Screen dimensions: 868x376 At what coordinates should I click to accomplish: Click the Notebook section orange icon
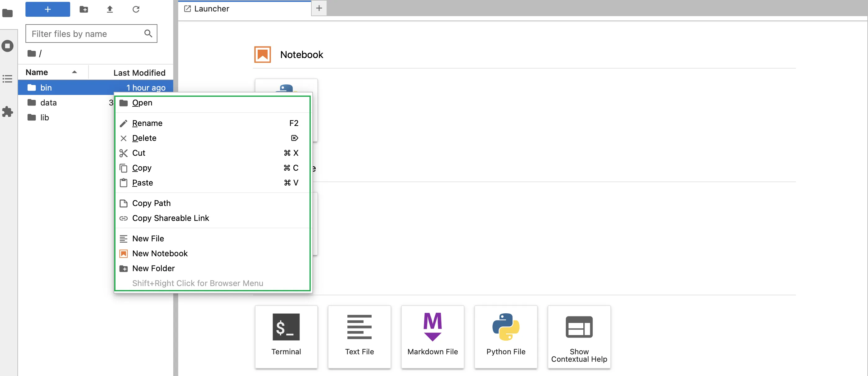[263, 55]
